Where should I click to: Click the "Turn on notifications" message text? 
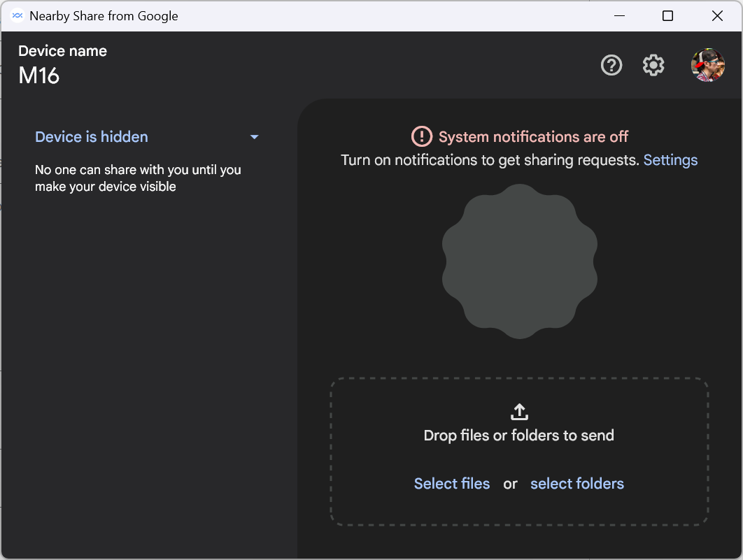490,160
